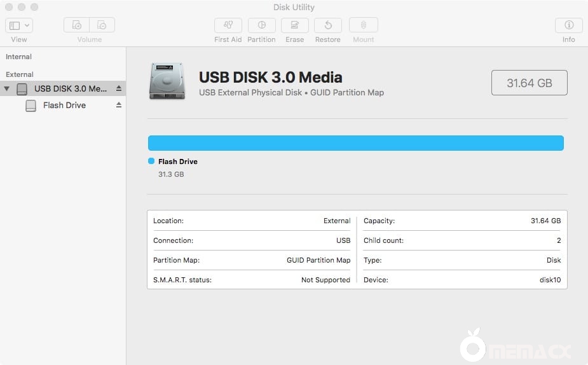Eject the Flash Drive volume
This screenshot has height=365, width=588.
point(119,106)
